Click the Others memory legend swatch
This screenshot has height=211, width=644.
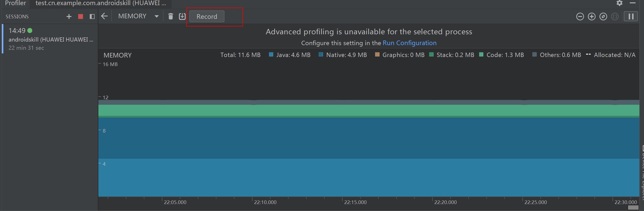point(534,54)
